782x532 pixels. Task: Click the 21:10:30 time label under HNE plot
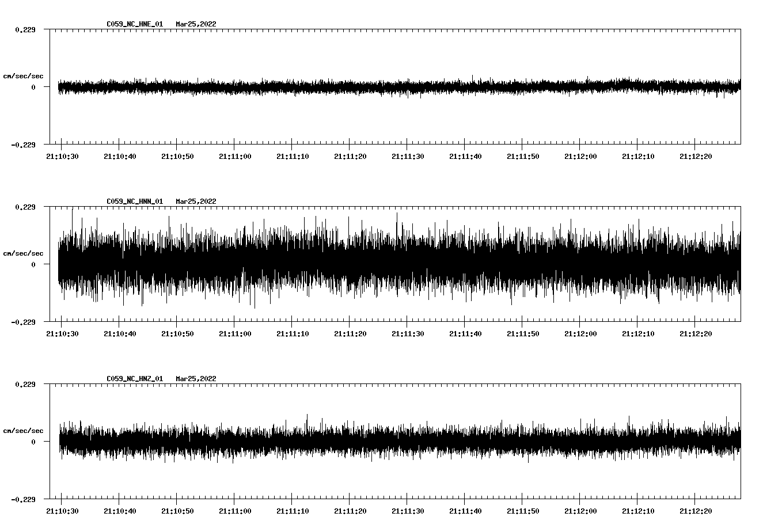pyautogui.click(x=62, y=157)
